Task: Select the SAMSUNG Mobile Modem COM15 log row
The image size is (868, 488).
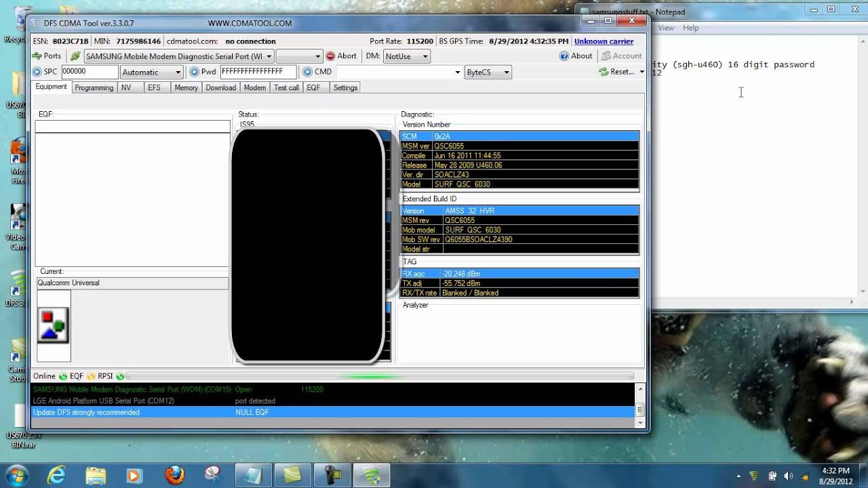Action: (333, 390)
